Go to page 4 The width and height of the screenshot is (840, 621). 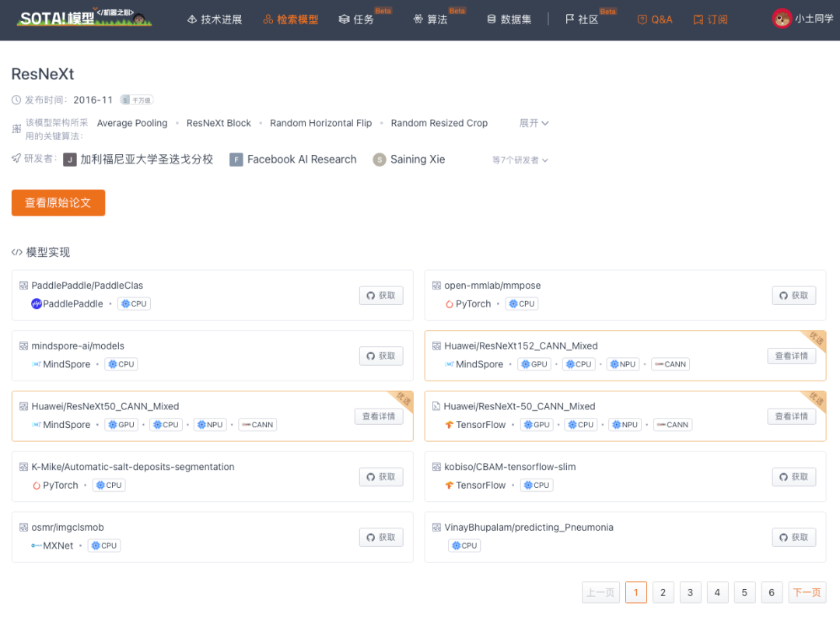click(x=717, y=593)
